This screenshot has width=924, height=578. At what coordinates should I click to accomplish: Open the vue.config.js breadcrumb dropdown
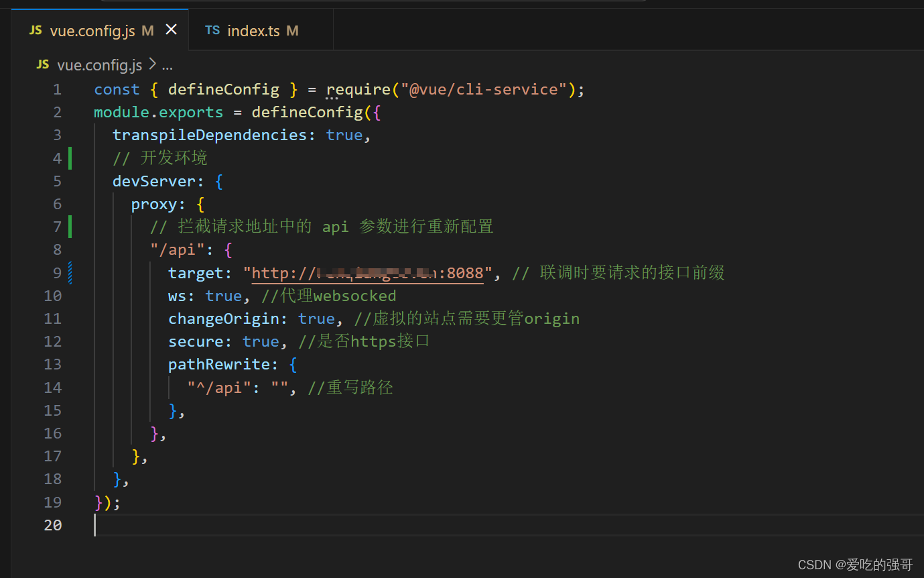tap(99, 64)
